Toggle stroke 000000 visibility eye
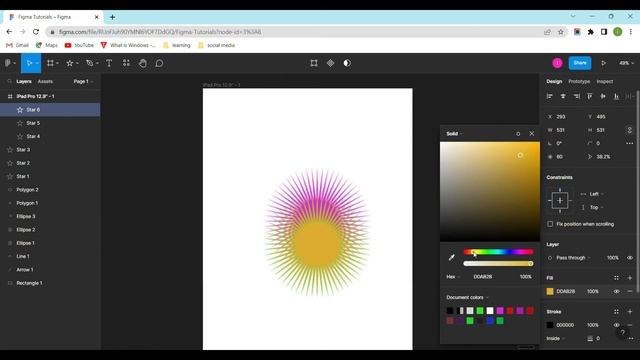Screen dimensions: 640x360 [x=616, y=325]
